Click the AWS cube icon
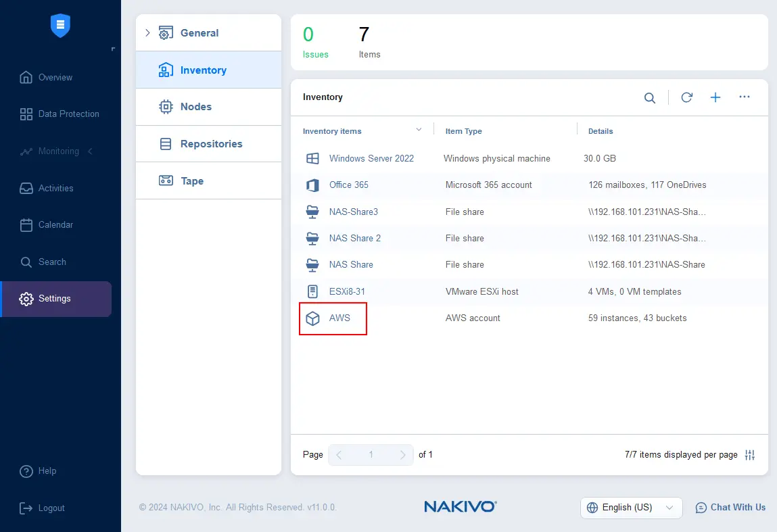Screen dimensions: 777x532 [312, 318]
